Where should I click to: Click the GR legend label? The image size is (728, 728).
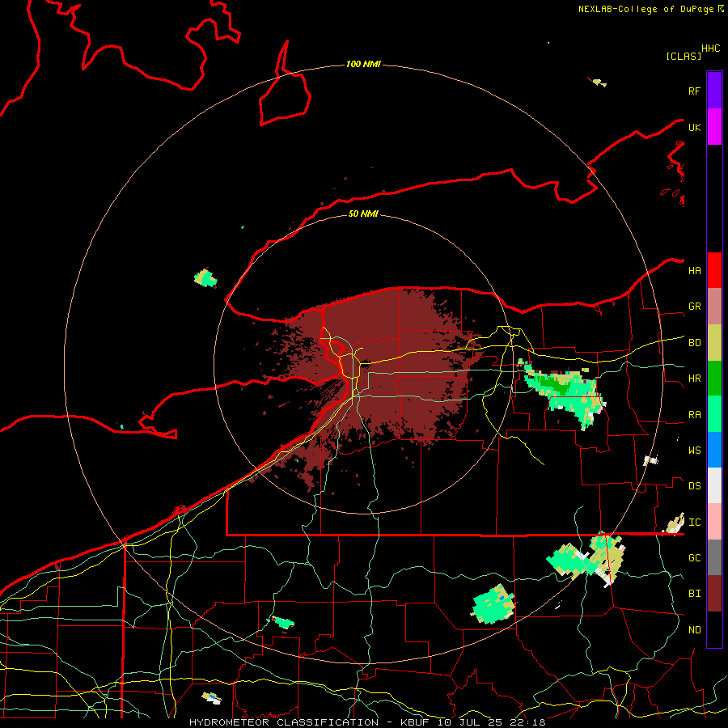(694, 307)
